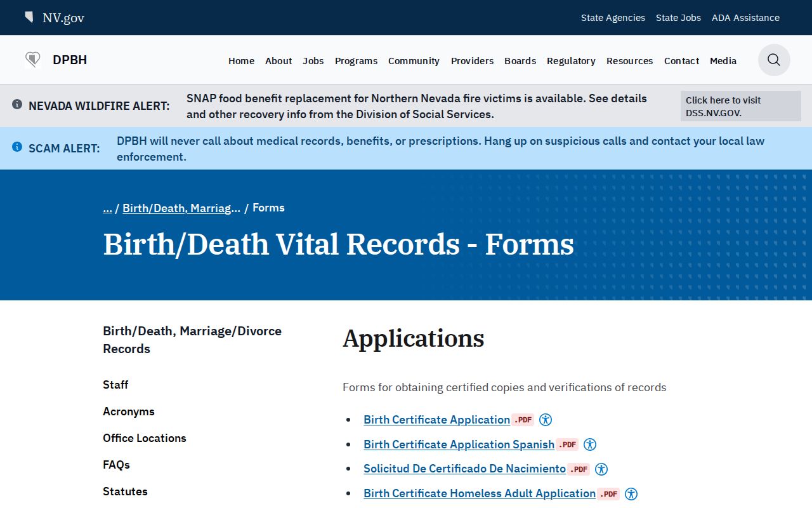Click the 'Click here to visit DSS.NV.GOV' button
This screenshot has width=812, height=508.
tap(741, 106)
